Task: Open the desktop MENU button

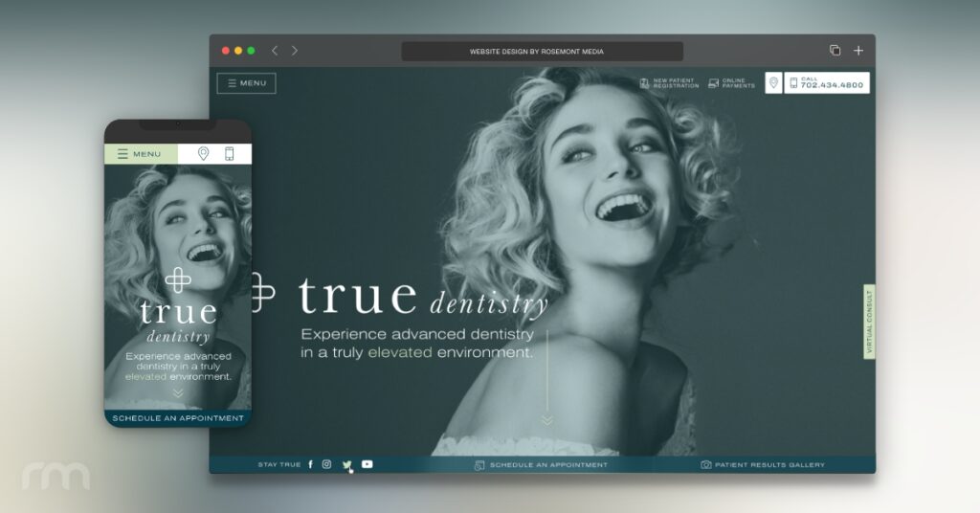Action: tap(246, 83)
